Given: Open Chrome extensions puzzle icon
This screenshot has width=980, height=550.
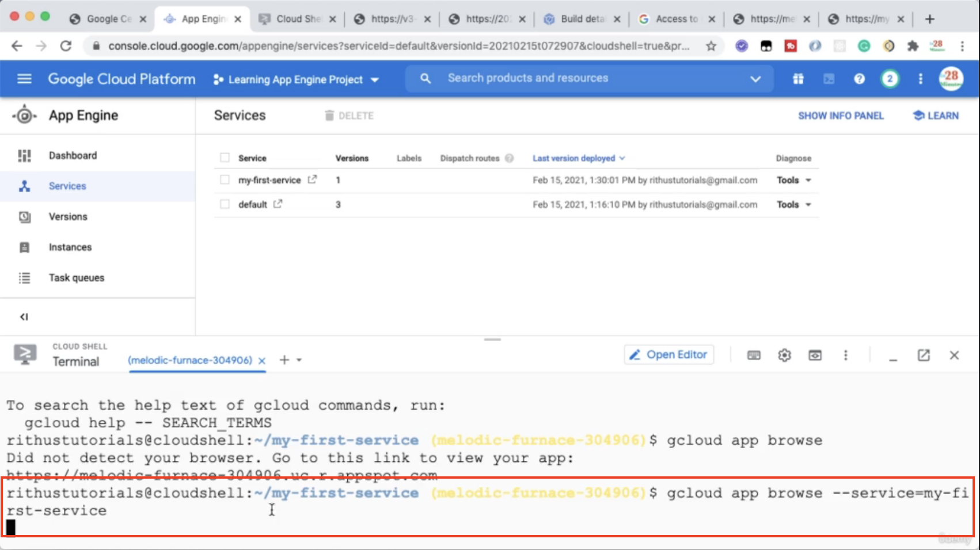Looking at the screenshot, I should click(x=913, y=46).
